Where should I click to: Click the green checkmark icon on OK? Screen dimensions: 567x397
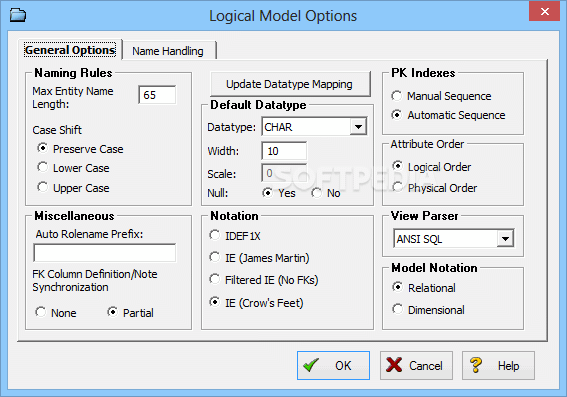tap(311, 365)
